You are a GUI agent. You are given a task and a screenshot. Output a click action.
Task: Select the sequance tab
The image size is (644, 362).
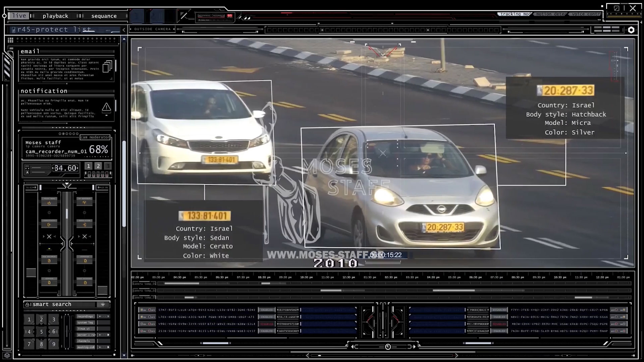click(x=104, y=16)
